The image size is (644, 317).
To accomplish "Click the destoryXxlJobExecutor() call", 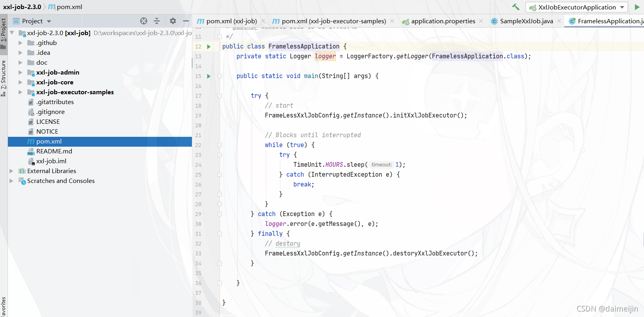I will [x=435, y=254].
